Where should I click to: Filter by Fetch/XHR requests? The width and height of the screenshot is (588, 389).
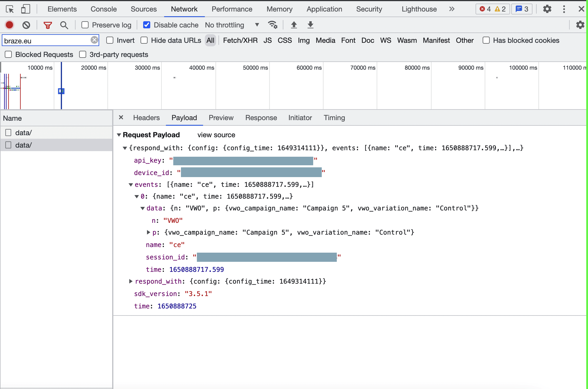pyautogui.click(x=240, y=40)
